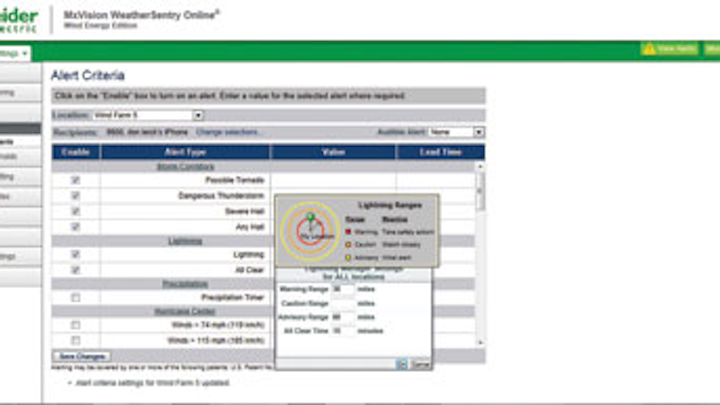This screenshot has height=405, width=720.
Task: Click the View Alerts warning icon
Action: (649, 49)
